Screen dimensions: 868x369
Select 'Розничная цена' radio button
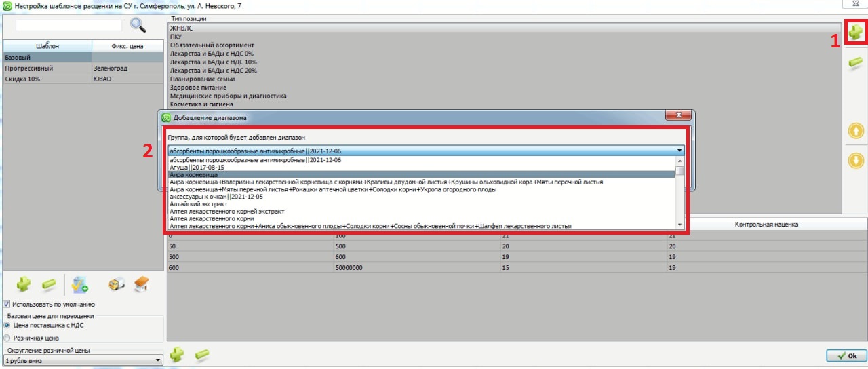7,337
